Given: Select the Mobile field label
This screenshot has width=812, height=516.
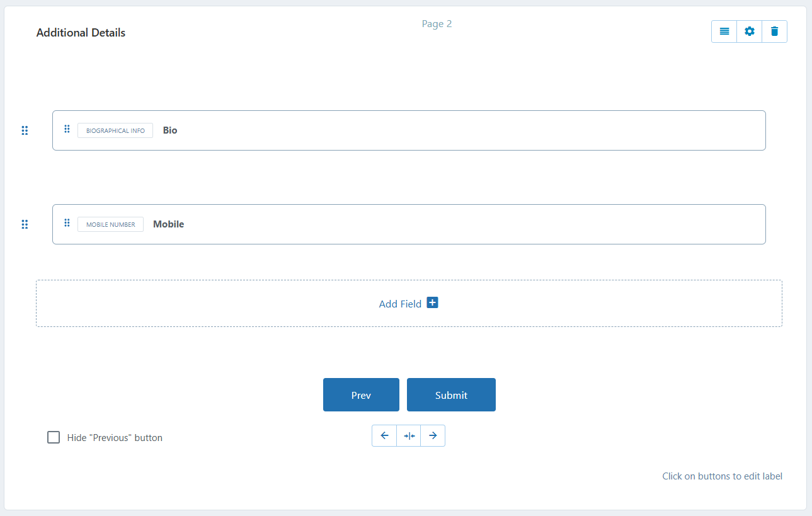Looking at the screenshot, I should tap(168, 224).
